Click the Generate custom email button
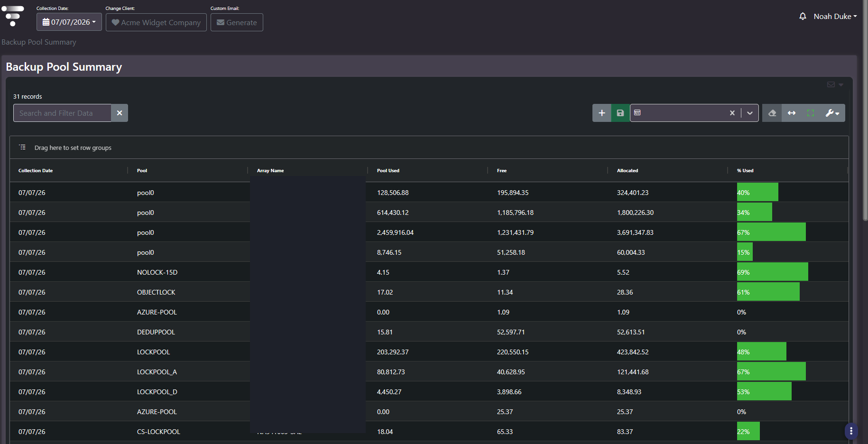The height and width of the screenshot is (444, 868). (237, 22)
